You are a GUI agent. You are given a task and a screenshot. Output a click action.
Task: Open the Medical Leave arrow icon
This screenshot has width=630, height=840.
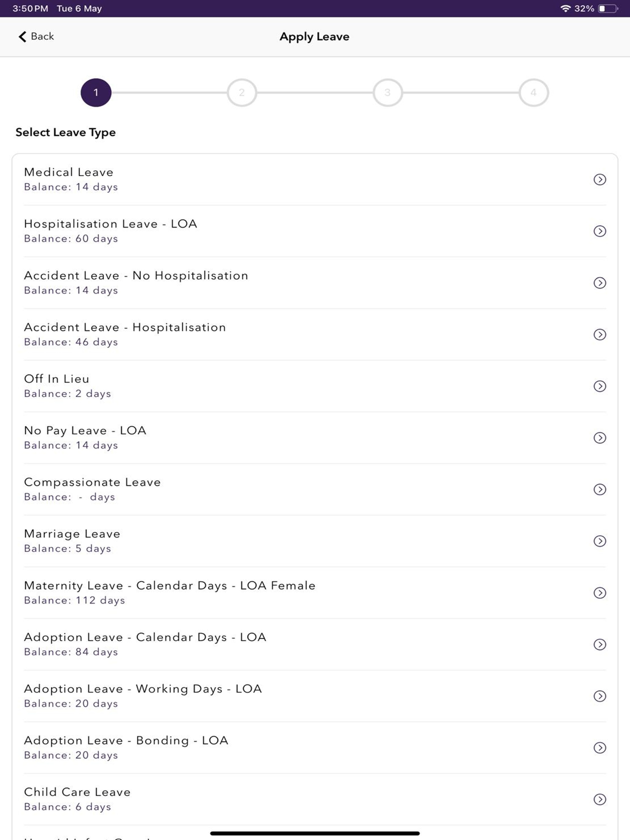(x=599, y=179)
